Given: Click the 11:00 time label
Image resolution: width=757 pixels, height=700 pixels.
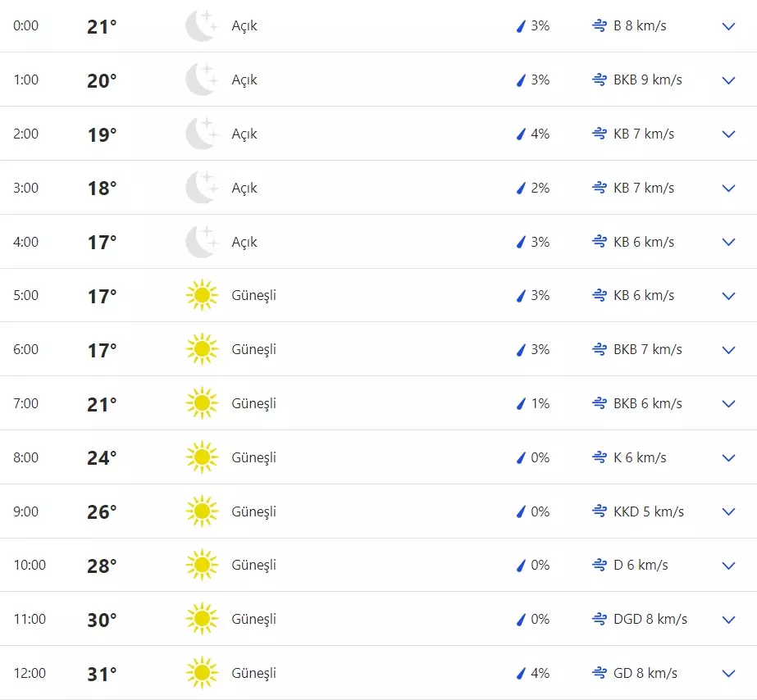Looking at the screenshot, I should (30, 619).
